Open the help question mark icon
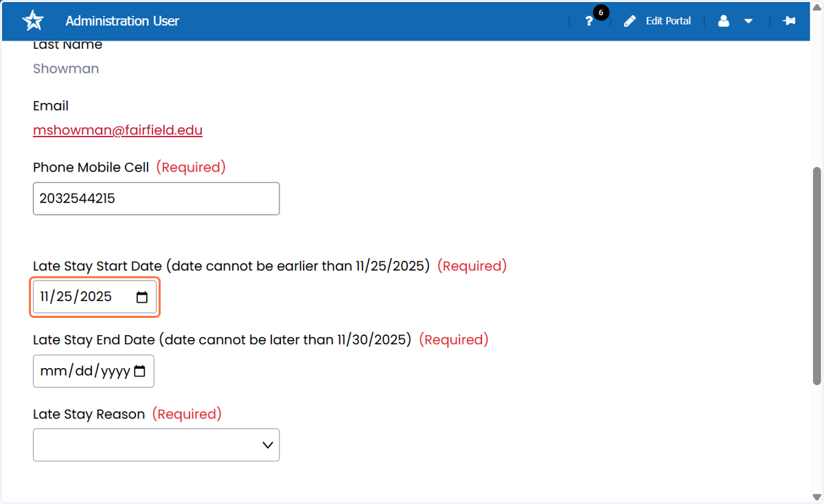 [589, 21]
